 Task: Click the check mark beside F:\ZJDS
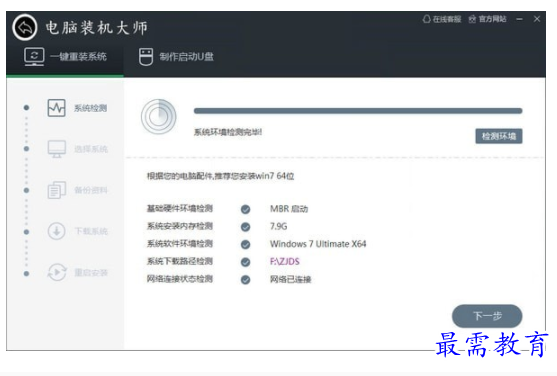[x=245, y=262]
